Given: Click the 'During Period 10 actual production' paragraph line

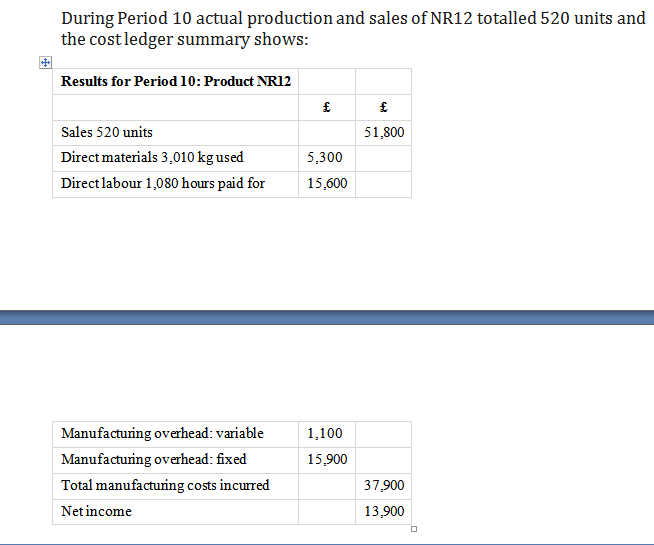Looking at the screenshot, I should (353, 18).
